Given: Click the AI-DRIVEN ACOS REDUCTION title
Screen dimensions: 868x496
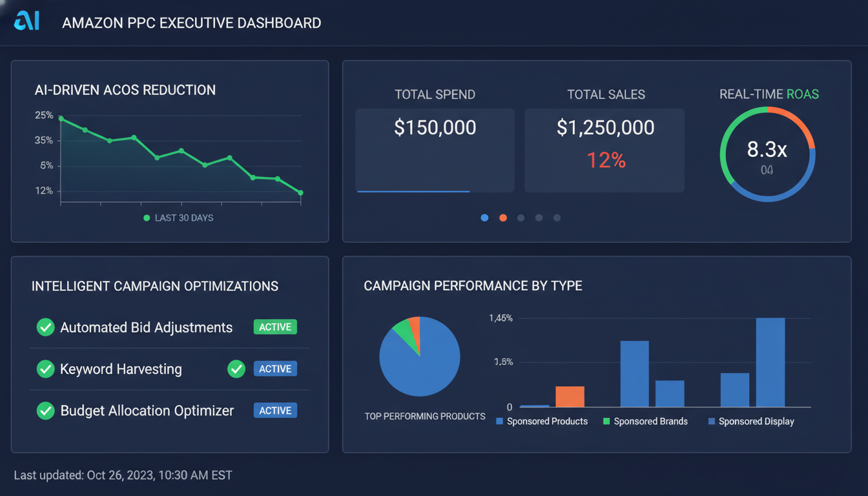Looking at the screenshot, I should point(125,90).
